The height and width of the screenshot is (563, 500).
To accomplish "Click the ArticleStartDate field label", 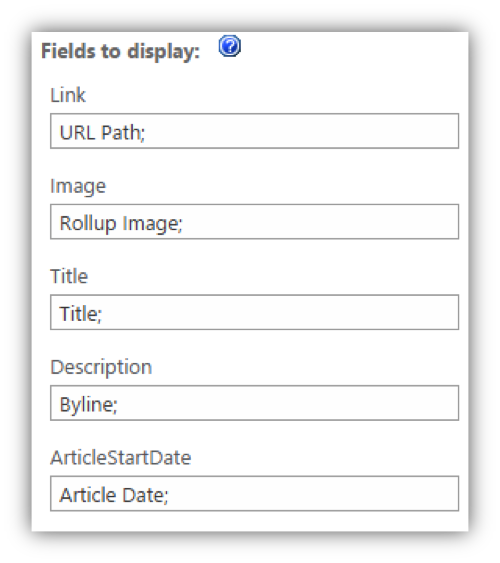I will pos(121,458).
